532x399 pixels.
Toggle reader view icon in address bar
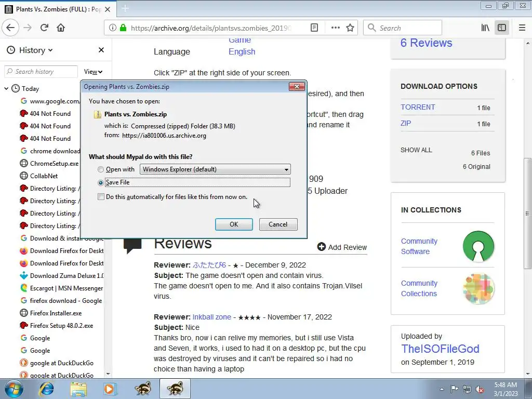pos(314,28)
